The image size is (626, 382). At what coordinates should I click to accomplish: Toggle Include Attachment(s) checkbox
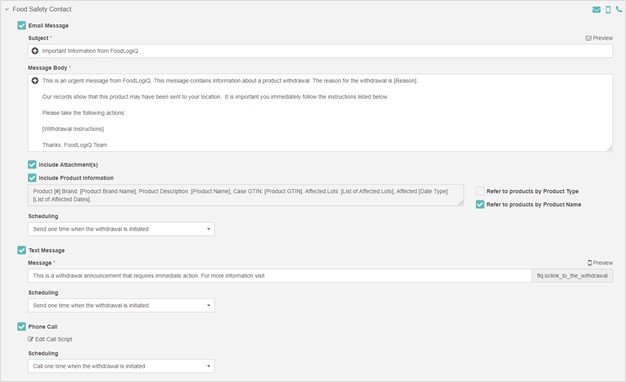(32, 164)
